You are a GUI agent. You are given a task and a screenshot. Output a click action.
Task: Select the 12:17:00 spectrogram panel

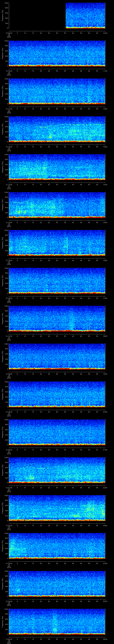click(57, 318)
